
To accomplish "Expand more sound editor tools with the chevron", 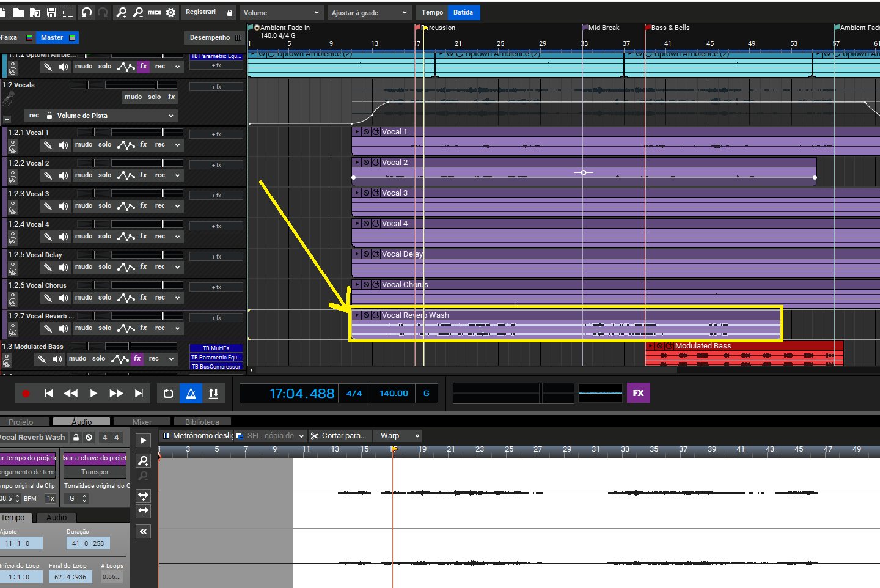I will pyautogui.click(x=417, y=436).
